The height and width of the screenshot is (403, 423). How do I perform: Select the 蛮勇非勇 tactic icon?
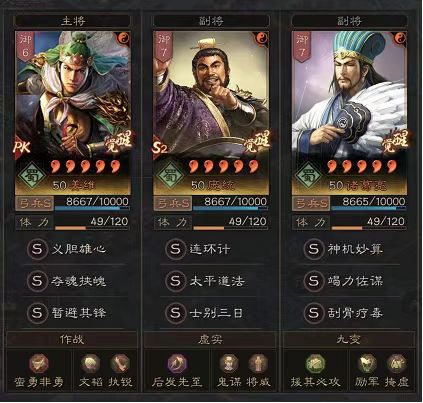(39, 363)
